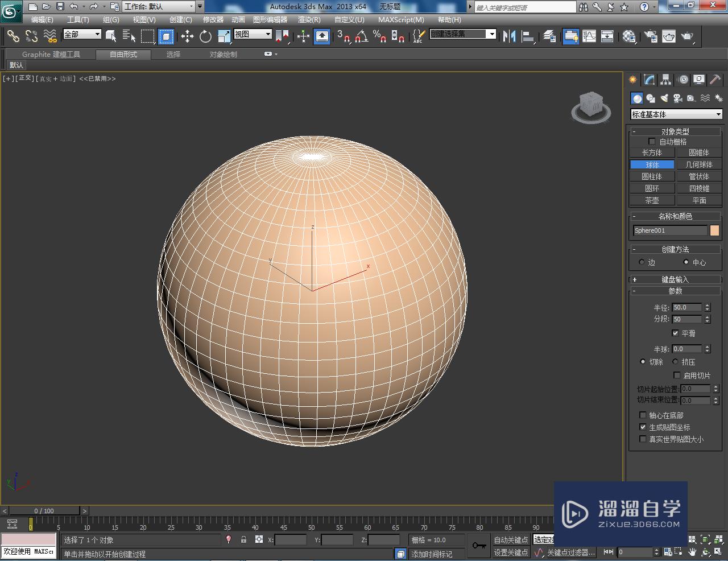Click the 设置关键点 button

[x=511, y=552]
